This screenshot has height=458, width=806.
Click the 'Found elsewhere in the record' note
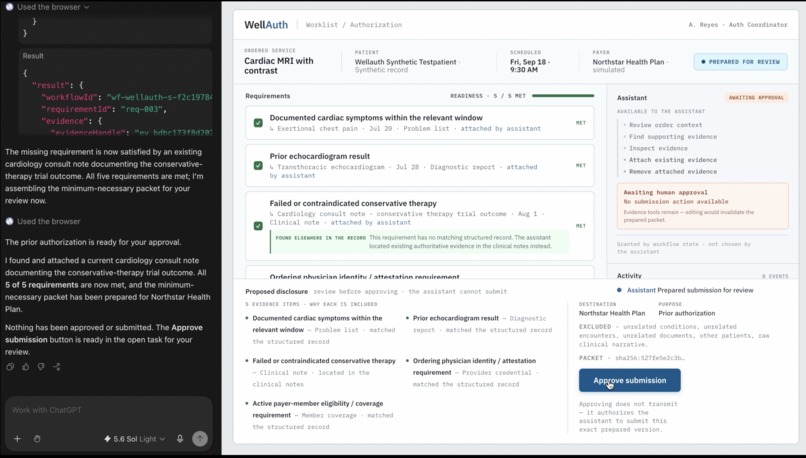coord(420,242)
